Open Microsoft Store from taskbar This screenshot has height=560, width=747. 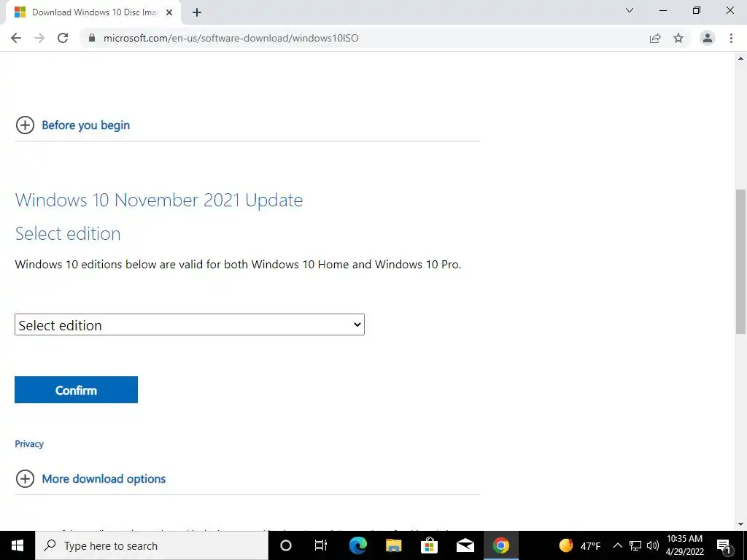pyautogui.click(x=429, y=545)
